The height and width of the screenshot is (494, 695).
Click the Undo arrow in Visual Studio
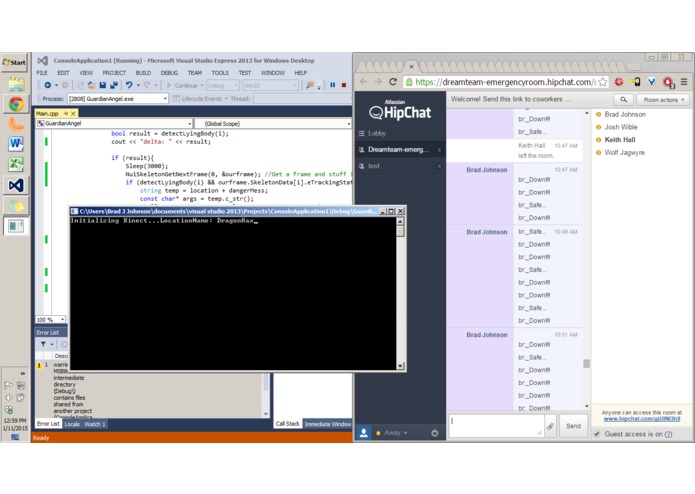[x=129, y=85]
